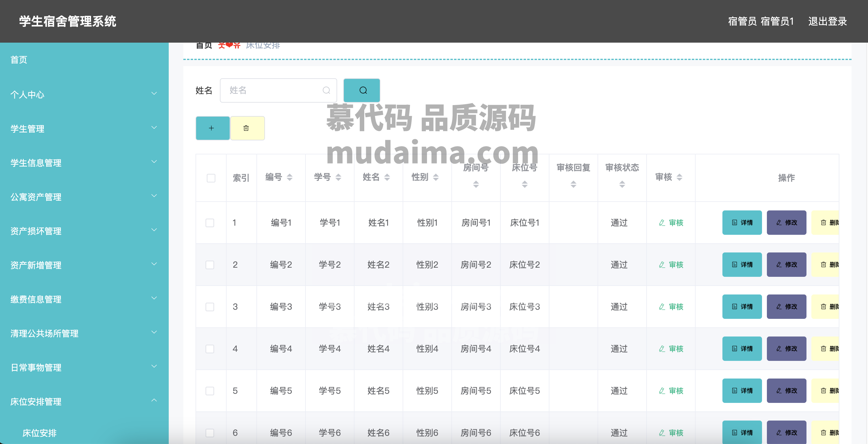
Task: Open 日常事物管理 sidebar menu
Action: tap(84, 367)
